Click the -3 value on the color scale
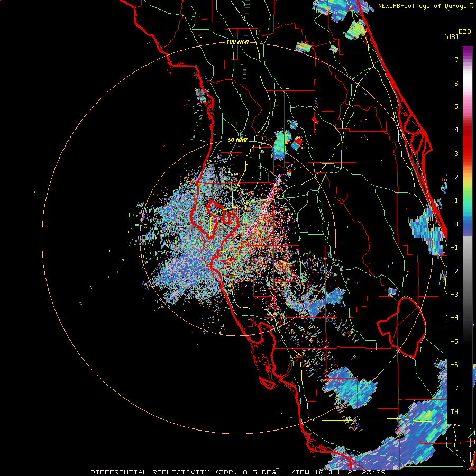Viewport: 476px width, 476px height. 454,295
